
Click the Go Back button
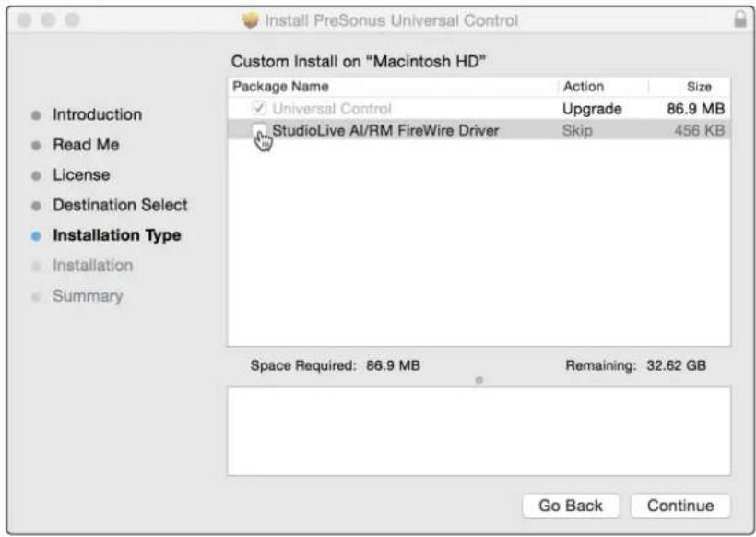coord(571,505)
